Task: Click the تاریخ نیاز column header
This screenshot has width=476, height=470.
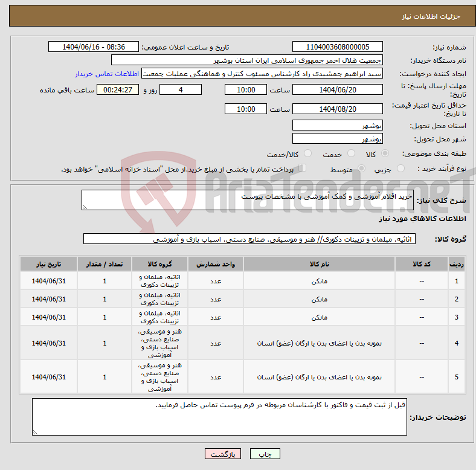Action: coord(48,264)
